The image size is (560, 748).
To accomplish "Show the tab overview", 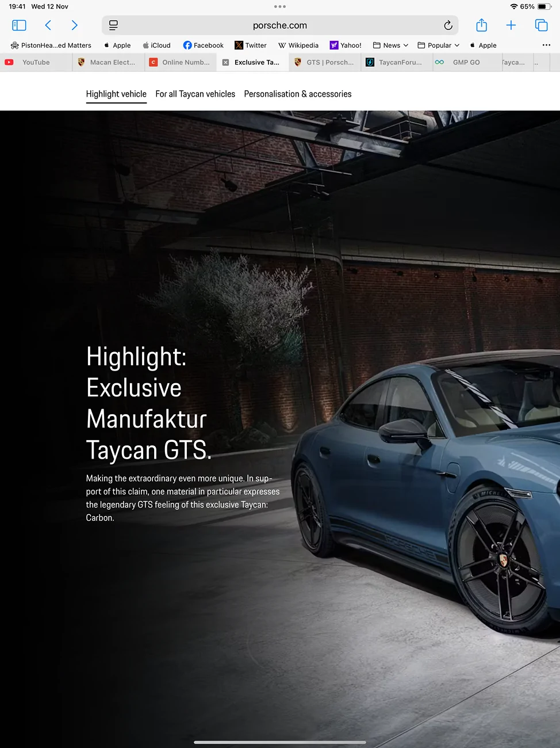I will click(541, 25).
